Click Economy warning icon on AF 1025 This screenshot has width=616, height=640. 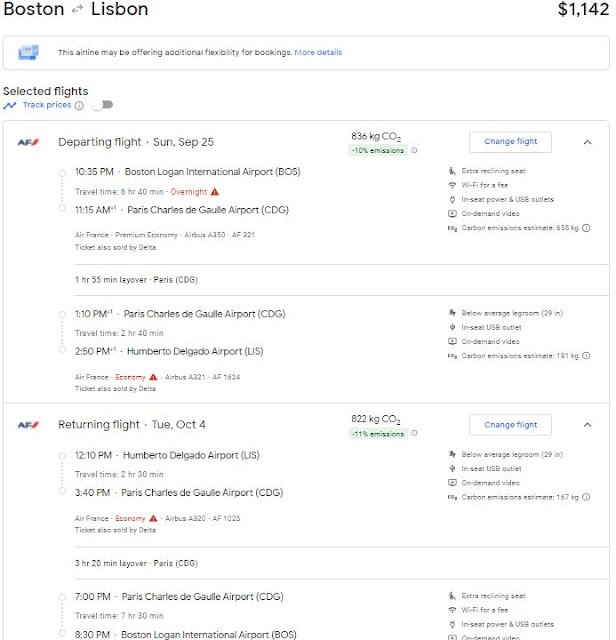153,518
